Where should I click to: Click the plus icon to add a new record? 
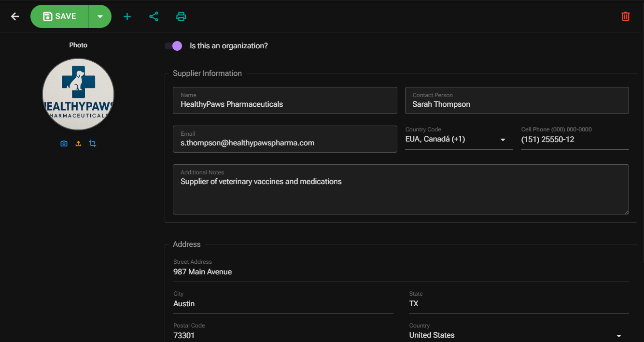(127, 16)
